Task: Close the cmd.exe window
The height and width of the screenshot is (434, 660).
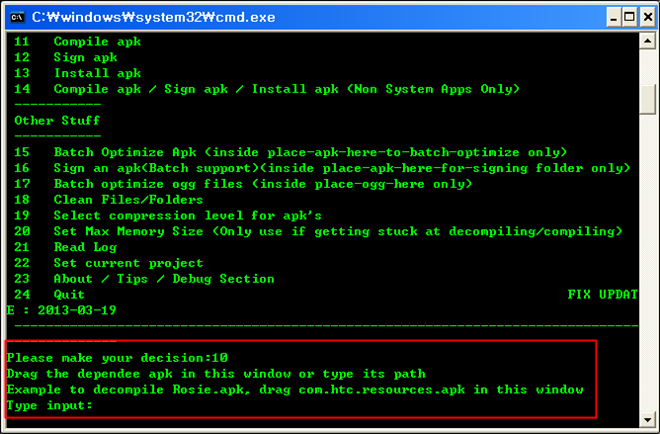Action: 642,16
